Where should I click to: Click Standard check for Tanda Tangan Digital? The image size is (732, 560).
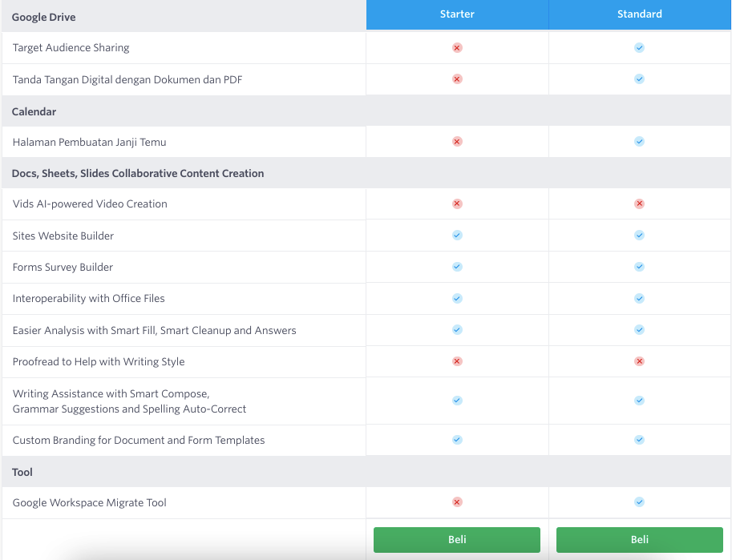click(639, 79)
